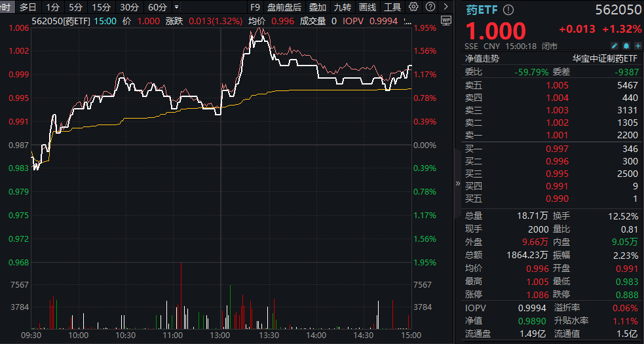644x344 pixels.
Task: Switch to 多日 multi-day tab
Action: [x=28, y=7]
